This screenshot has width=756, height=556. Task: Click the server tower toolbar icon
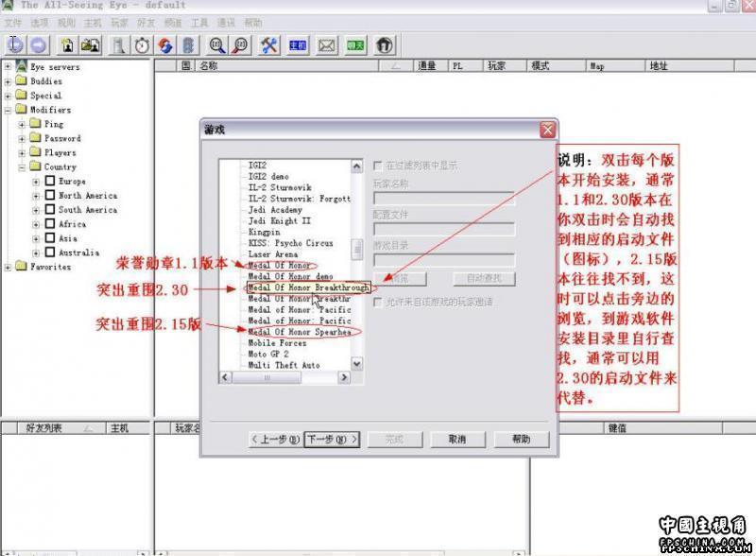point(119,45)
